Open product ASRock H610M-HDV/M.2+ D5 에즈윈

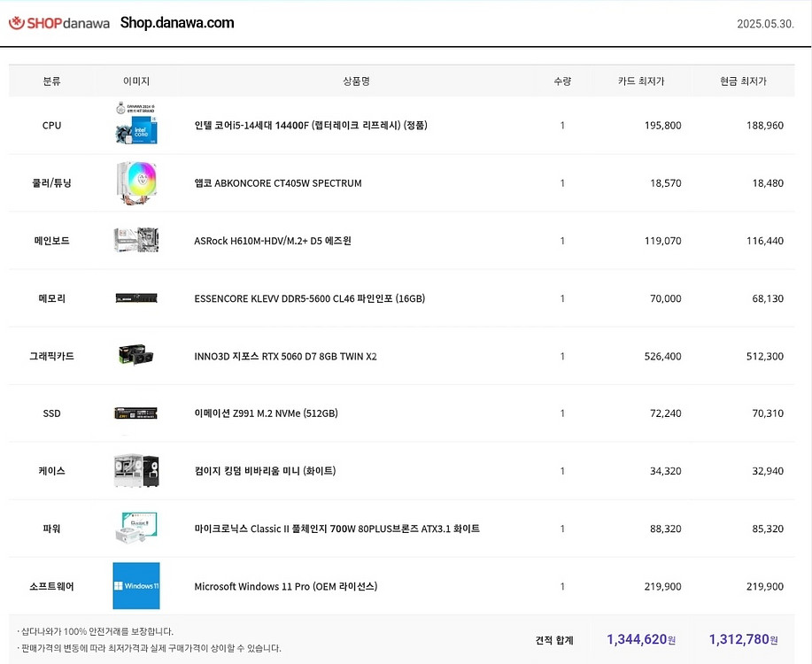point(273,241)
